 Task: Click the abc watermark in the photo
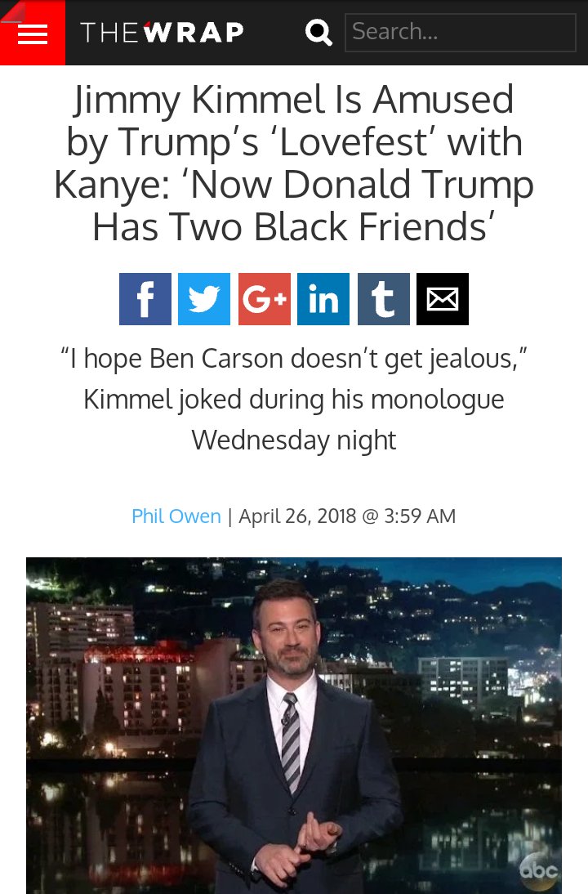point(538,870)
